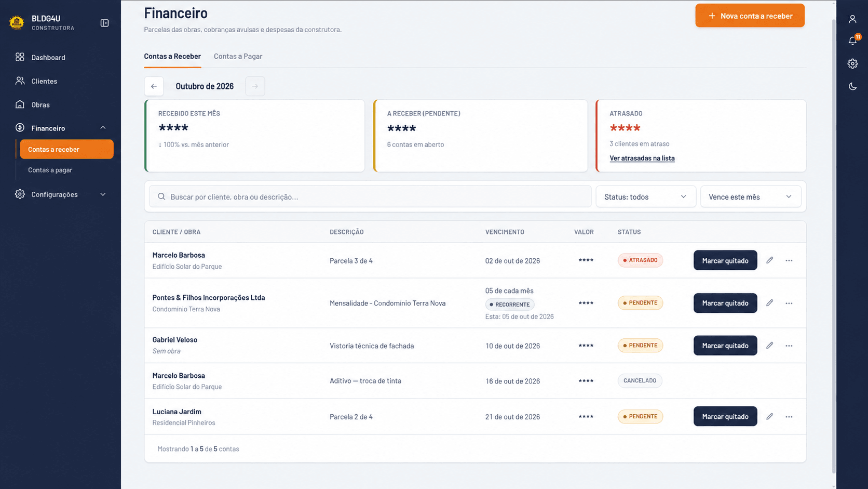Image resolution: width=868 pixels, height=489 pixels.
Task: Open the Vence este mês dropdown
Action: pyautogui.click(x=751, y=197)
